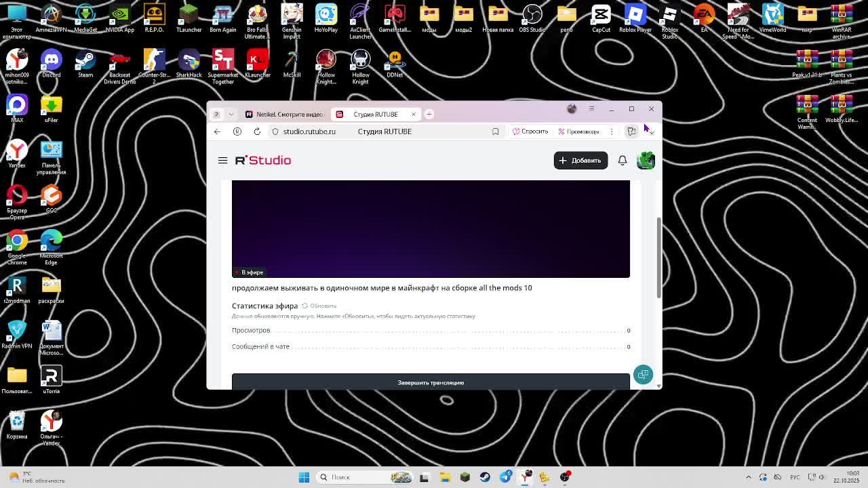Open the browser's main menu lines icon
The width and height of the screenshot is (868, 488).
tap(591, 108)
